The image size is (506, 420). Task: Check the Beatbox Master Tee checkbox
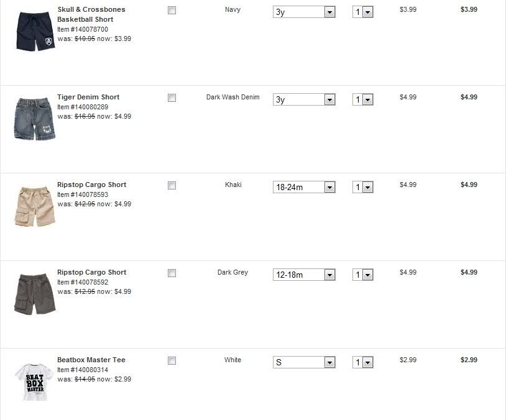[x=172, y=361]
